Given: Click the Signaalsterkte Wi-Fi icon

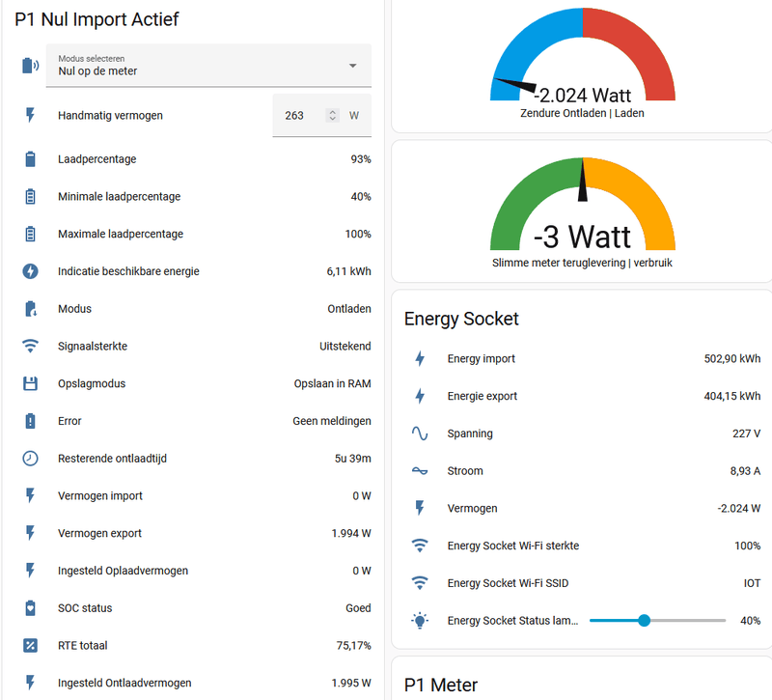Looking at the screenshot, I should pos(31,346).
